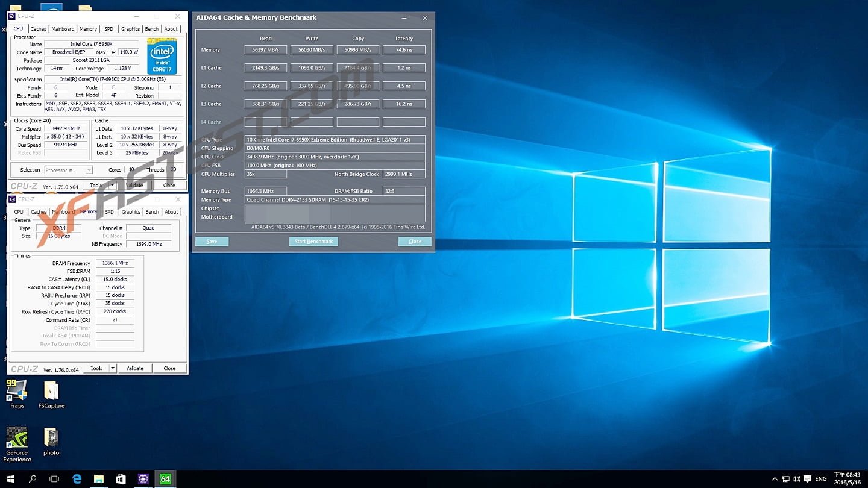Click the CPU-Z icon in the taskbar
868x488 pixels.
[x=143, y=479]
